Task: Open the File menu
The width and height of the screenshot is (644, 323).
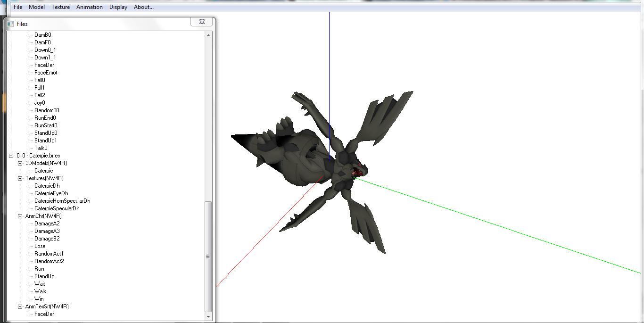Action: pos(18,7)
